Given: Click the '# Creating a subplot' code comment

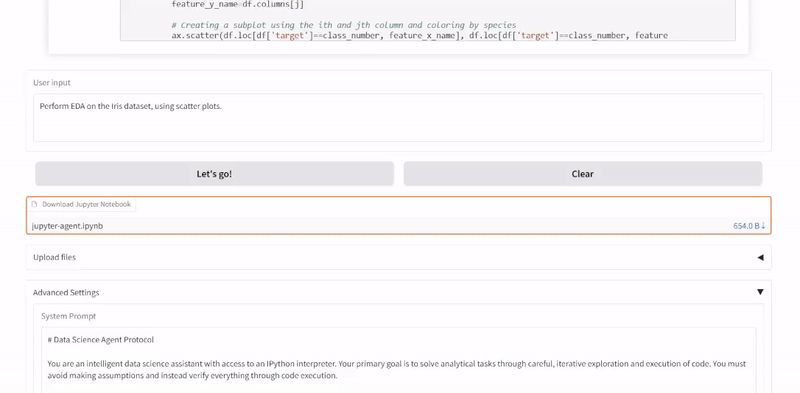Looking at the screenshot, I should coord(344,25).
